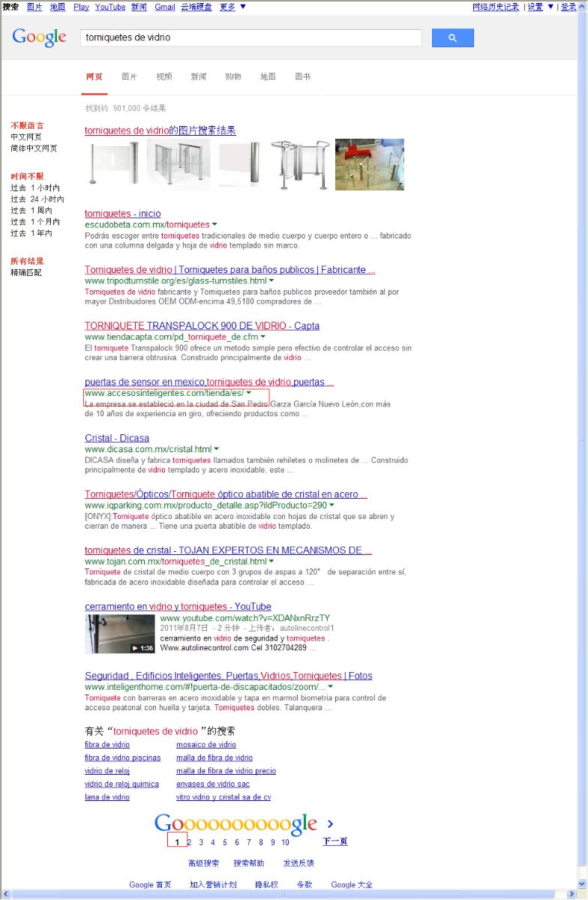Switch to the 视频 search tab
This screenshot has width=588, height=900.
point(164,76)
